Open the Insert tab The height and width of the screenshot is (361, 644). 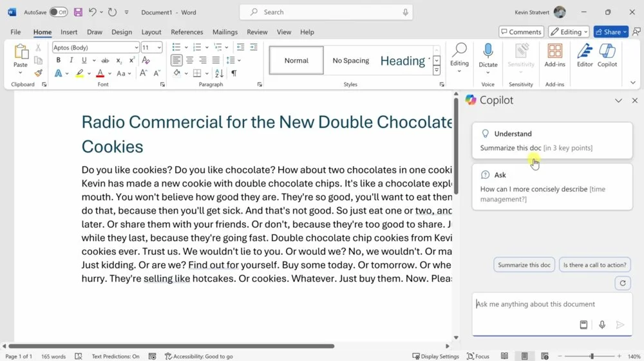point(69,32)
